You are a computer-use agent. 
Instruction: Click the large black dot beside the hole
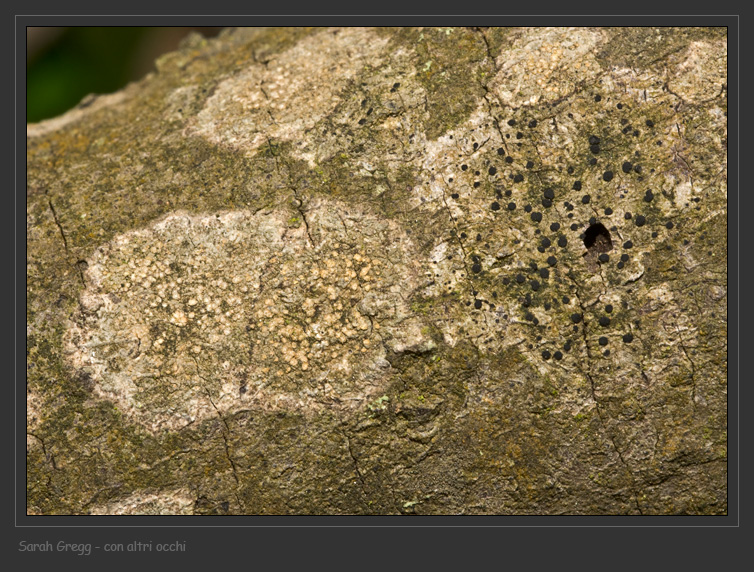[x=563, y=241]
